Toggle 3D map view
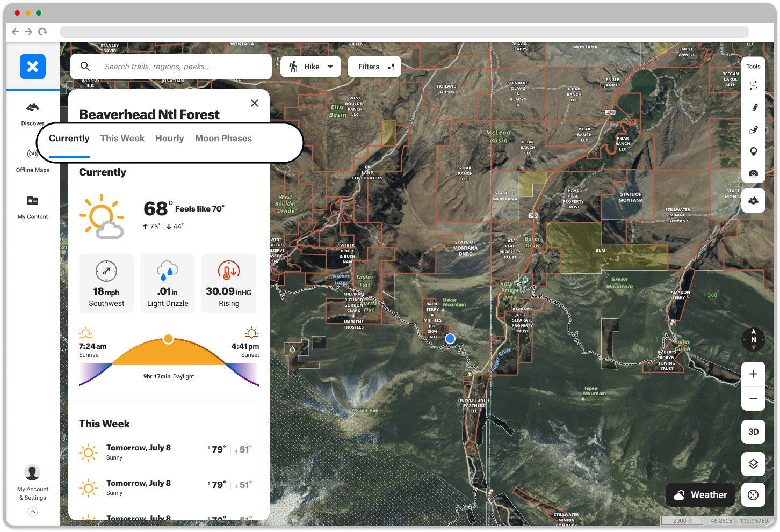Viewport: 780px width, 532px height. tap(753, 432)
